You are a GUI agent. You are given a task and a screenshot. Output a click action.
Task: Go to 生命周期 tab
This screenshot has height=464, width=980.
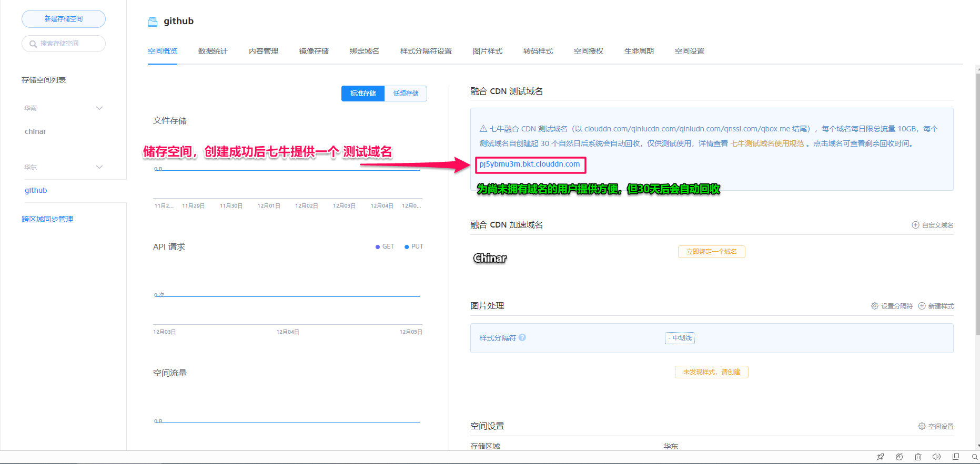(639, 51)
